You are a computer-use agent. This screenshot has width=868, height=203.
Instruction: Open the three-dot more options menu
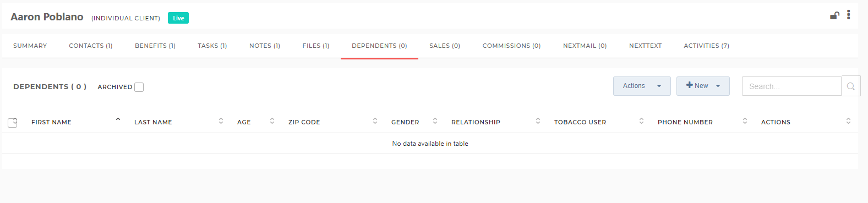pos(848,15)
